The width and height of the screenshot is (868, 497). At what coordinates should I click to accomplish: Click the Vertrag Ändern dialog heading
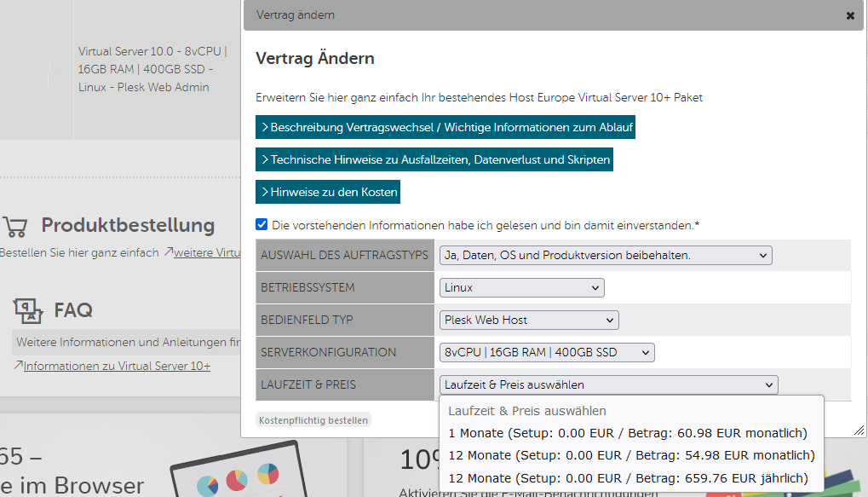[x=315, y=58]
